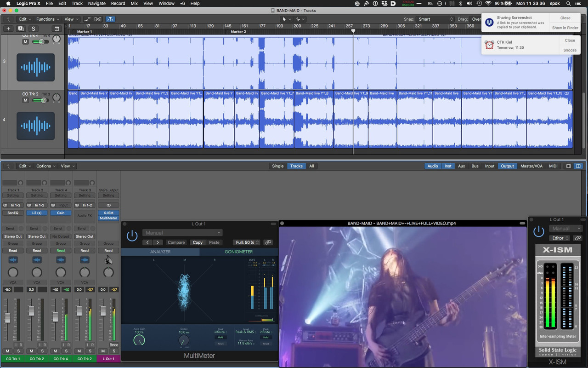Click the duplicate track button

(21, 29)
